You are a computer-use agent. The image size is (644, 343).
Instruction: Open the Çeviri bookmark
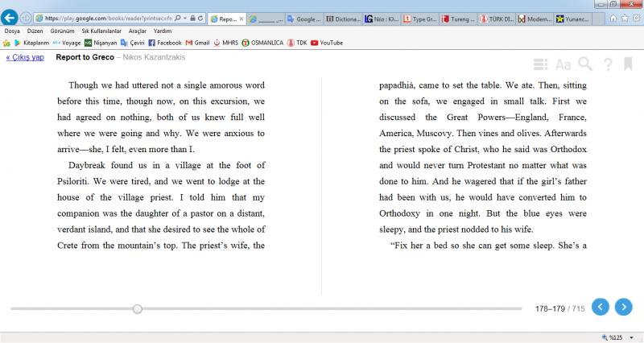(132, 43)
